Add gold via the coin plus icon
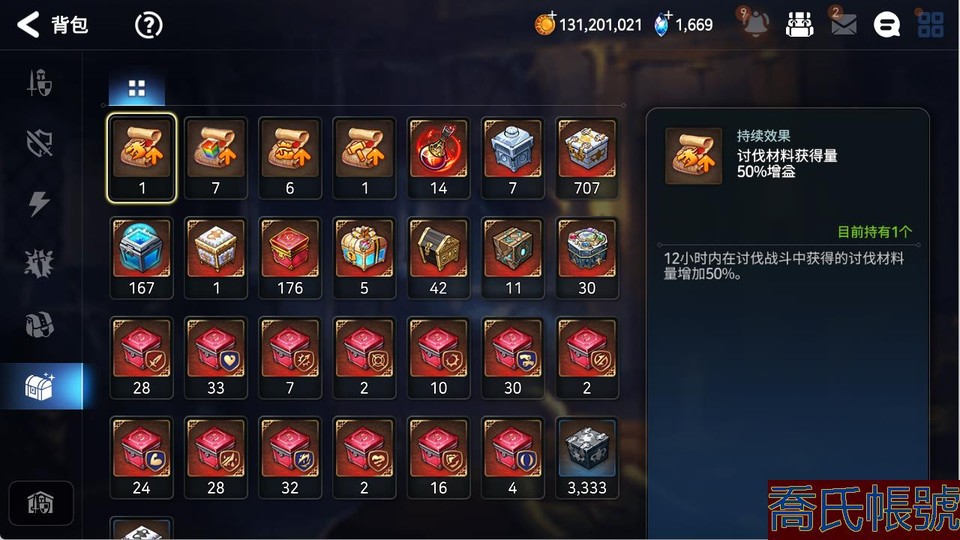960x540 pixels. point(544,24)
